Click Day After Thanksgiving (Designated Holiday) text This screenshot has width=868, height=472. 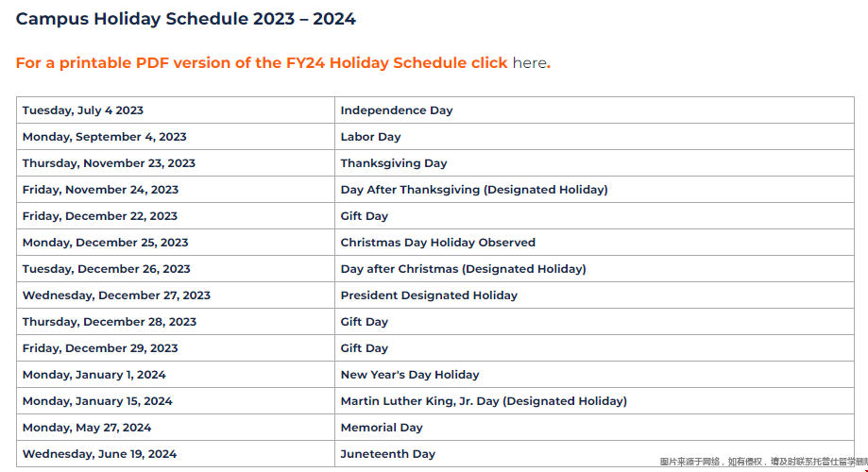(x=474, y=190)
